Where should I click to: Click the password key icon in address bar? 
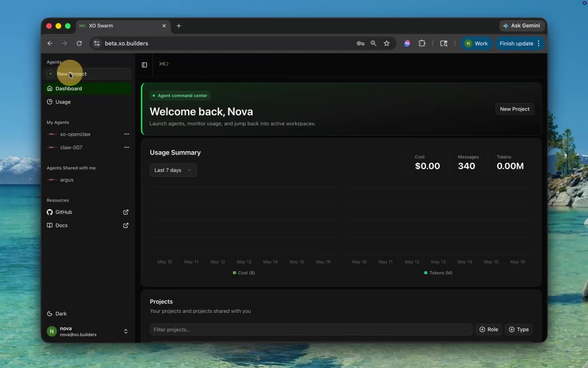click(x=360, y=43)
